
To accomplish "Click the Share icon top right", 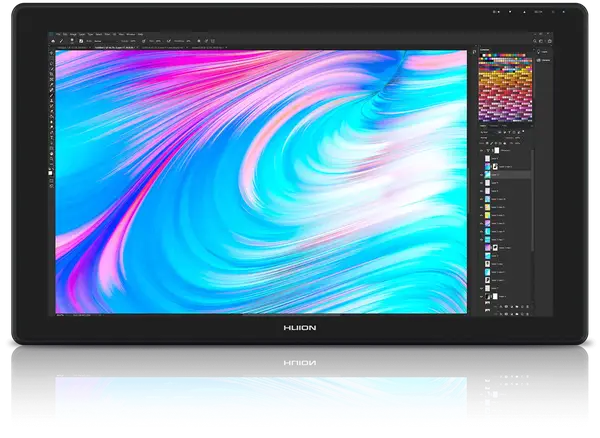I will tap(549, 41).
